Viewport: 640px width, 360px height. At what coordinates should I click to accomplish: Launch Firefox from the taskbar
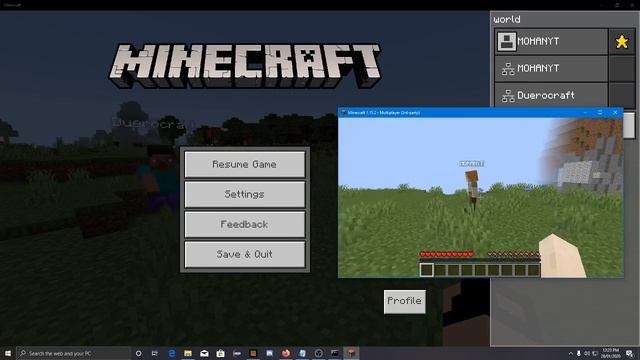click(x=286, y=353)
